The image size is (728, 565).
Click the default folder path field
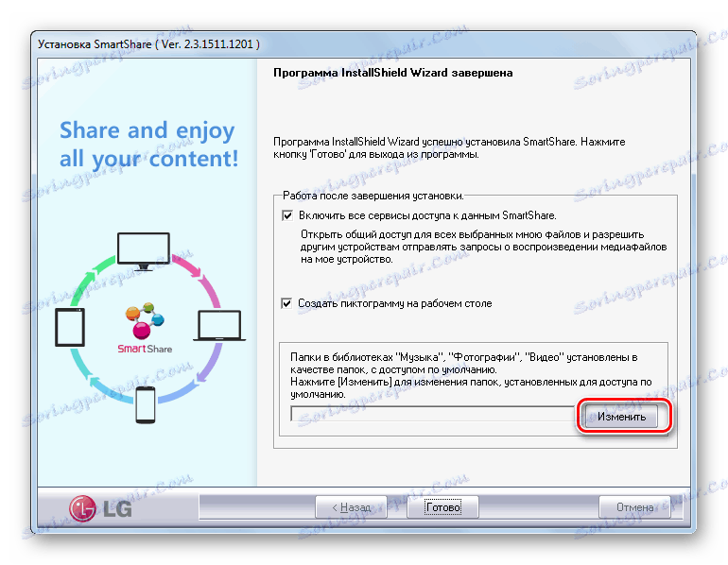coord(432,413)
